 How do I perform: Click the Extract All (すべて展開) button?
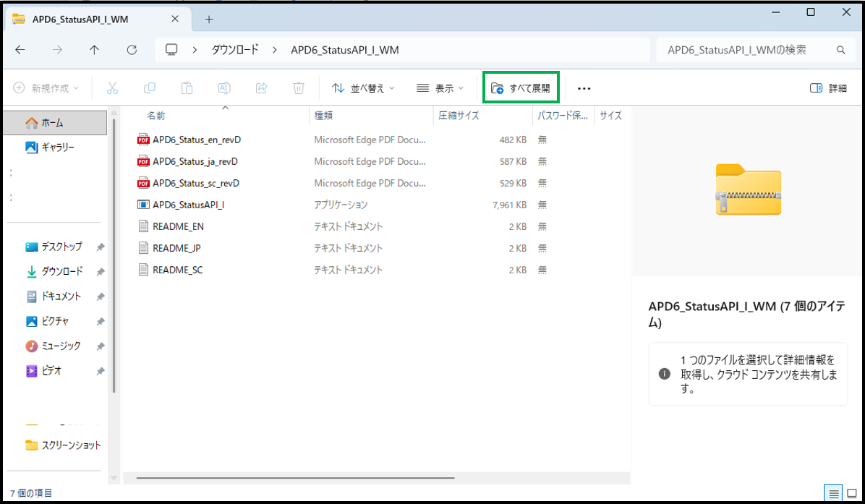(521, 88)
